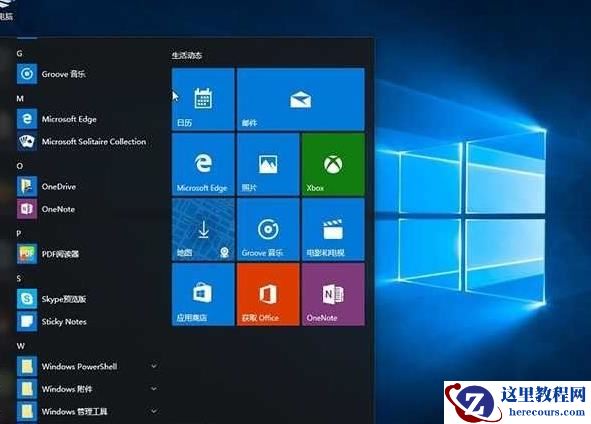Open the Photos tile (照片)
The image size is (591, 424).
pos(268,164)
